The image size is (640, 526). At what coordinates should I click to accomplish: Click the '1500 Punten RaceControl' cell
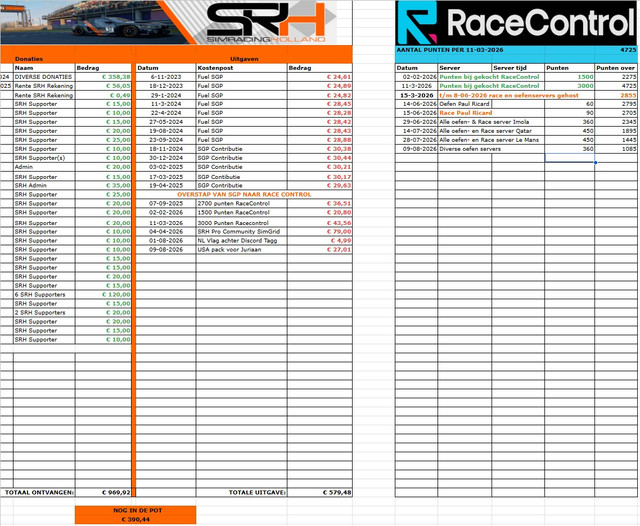point(241,212)
